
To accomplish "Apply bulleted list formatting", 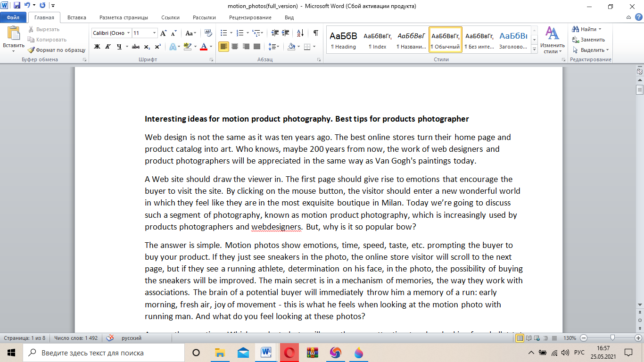I will tap(224, 33).
